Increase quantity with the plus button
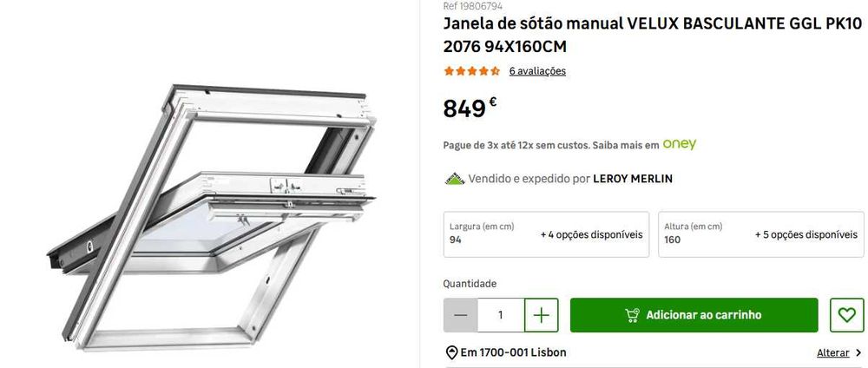The height and width of the screenshot is (368, 868). [542, 315]
